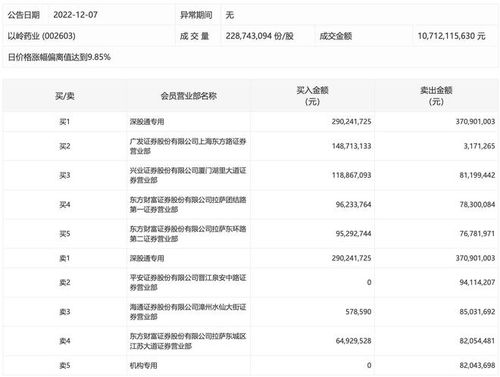Viewport: 500px width, 377px height.
Task: Click the 买入金额 column header
Action: coord(312,96)
